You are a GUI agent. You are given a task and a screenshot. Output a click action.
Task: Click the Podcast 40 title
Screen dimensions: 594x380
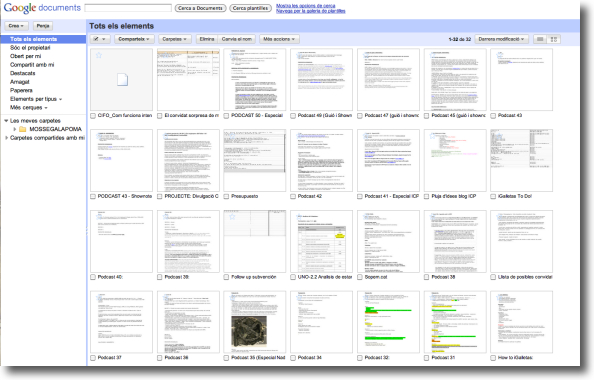pyautogui.click(x=110, y=277)
